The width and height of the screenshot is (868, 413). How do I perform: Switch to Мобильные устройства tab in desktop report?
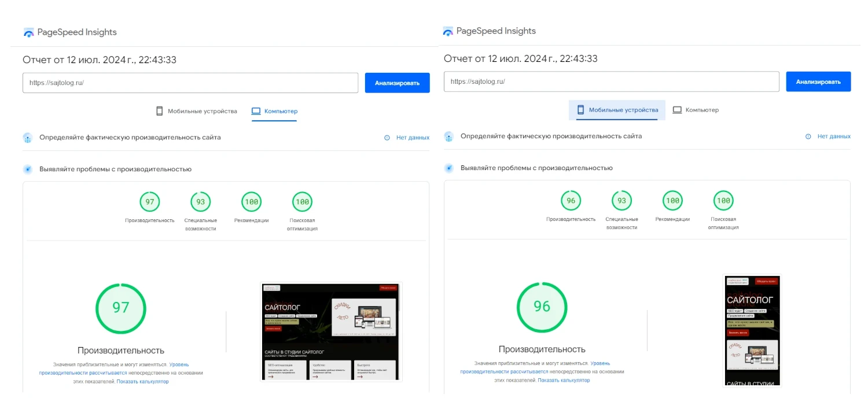pyautogui.click(x=197, y=111)
